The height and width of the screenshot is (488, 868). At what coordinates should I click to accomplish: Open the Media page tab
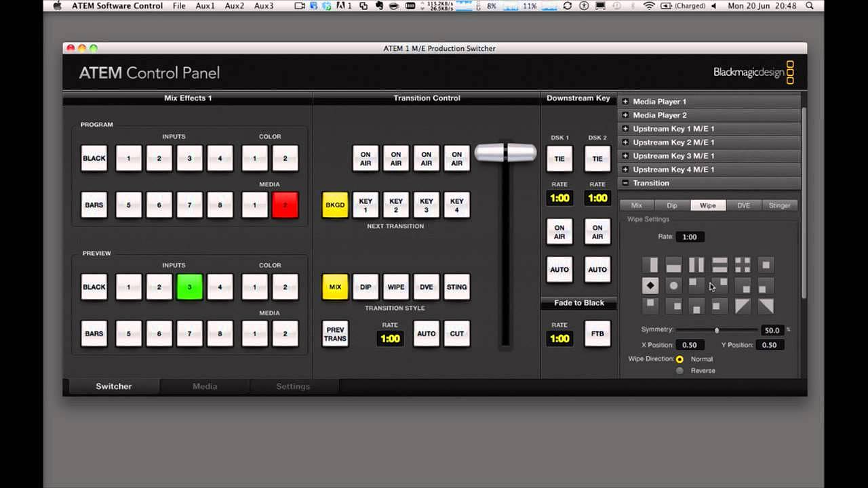coord(205,386)
